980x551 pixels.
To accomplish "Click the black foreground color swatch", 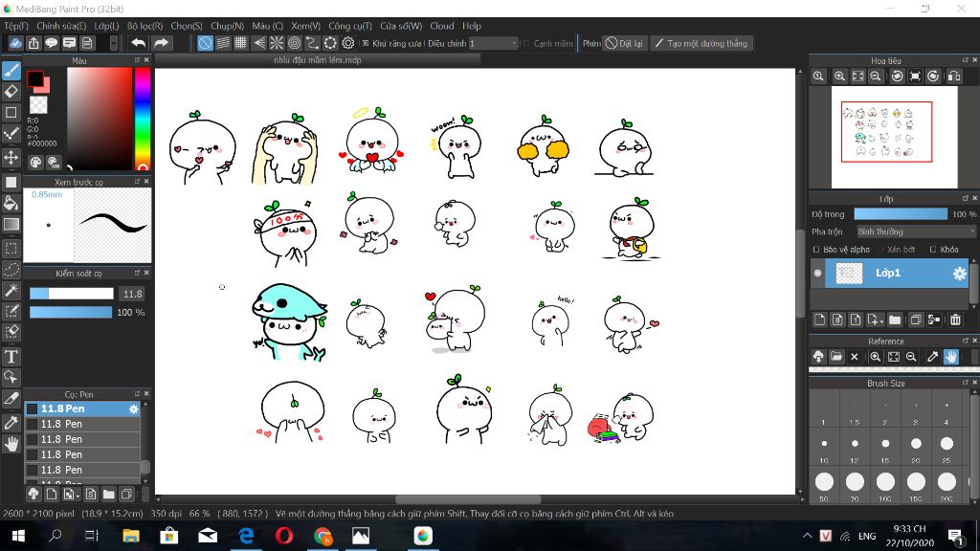I will (35, 78).
